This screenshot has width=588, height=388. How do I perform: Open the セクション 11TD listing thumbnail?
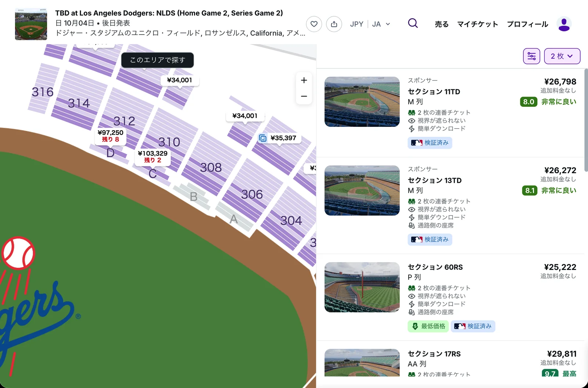(x=362, y=102)
